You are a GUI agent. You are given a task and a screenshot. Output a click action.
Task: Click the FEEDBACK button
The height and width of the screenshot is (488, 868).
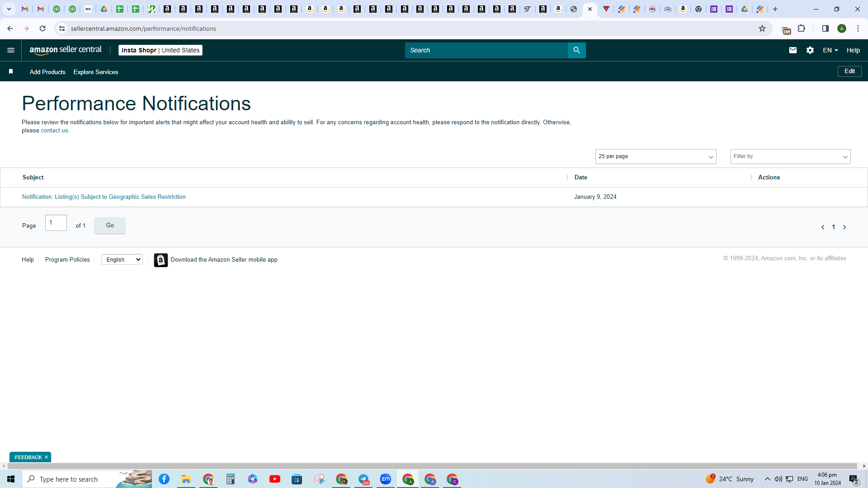point(28,457)
